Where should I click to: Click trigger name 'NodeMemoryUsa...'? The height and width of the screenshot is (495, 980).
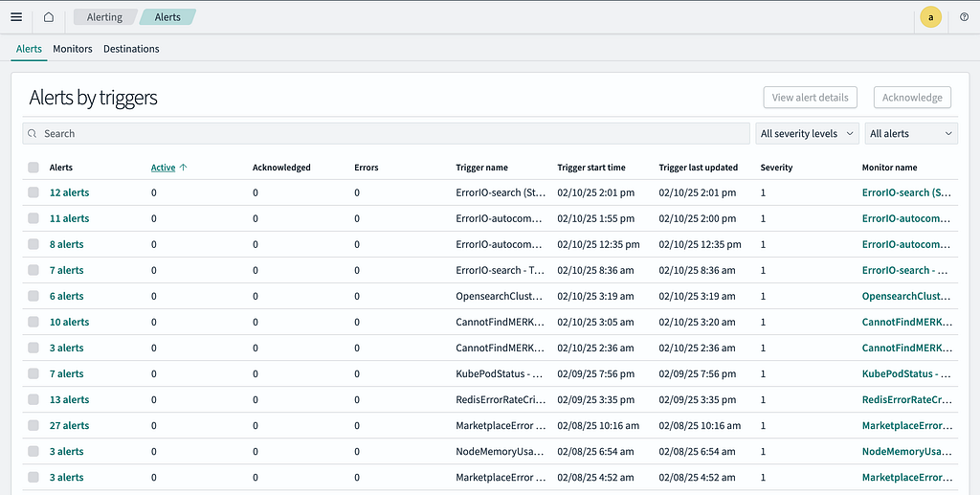(x=500, y=451)
